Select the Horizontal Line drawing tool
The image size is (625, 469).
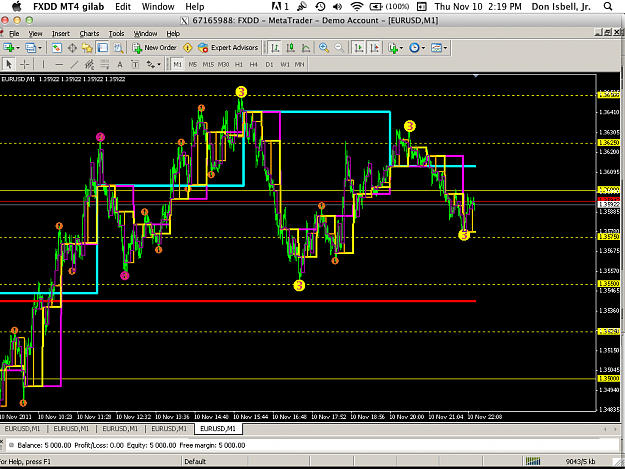tap(59, 64)
